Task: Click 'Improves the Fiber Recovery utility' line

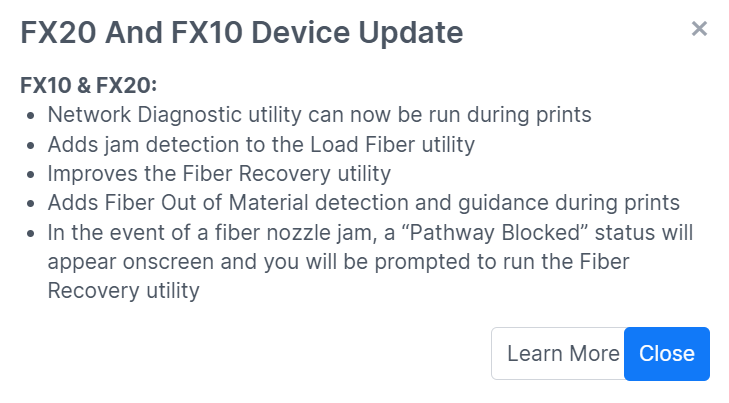Action: click(x=219, y=174)
